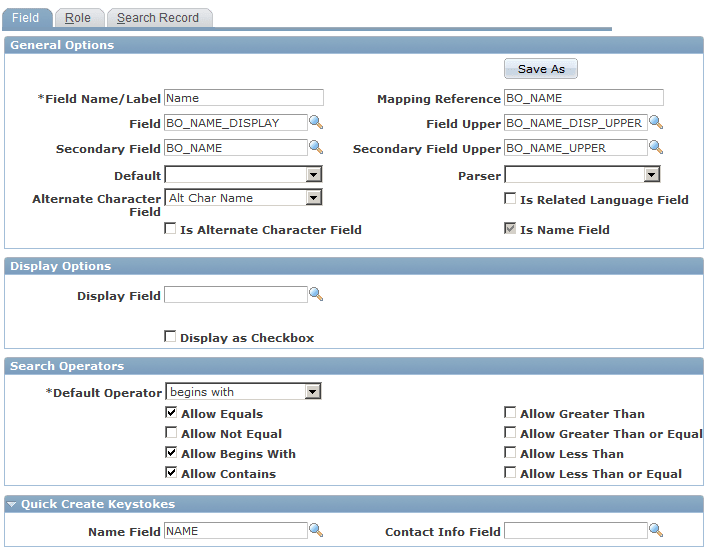Viewport: 712px width, 549px height.
Task: Uncheck Allow Contains
Action: tap(171, 472)
